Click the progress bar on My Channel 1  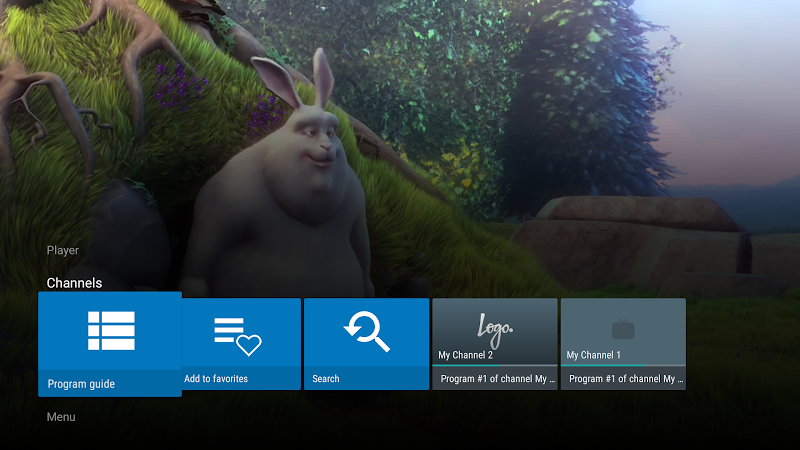[623, 365]
